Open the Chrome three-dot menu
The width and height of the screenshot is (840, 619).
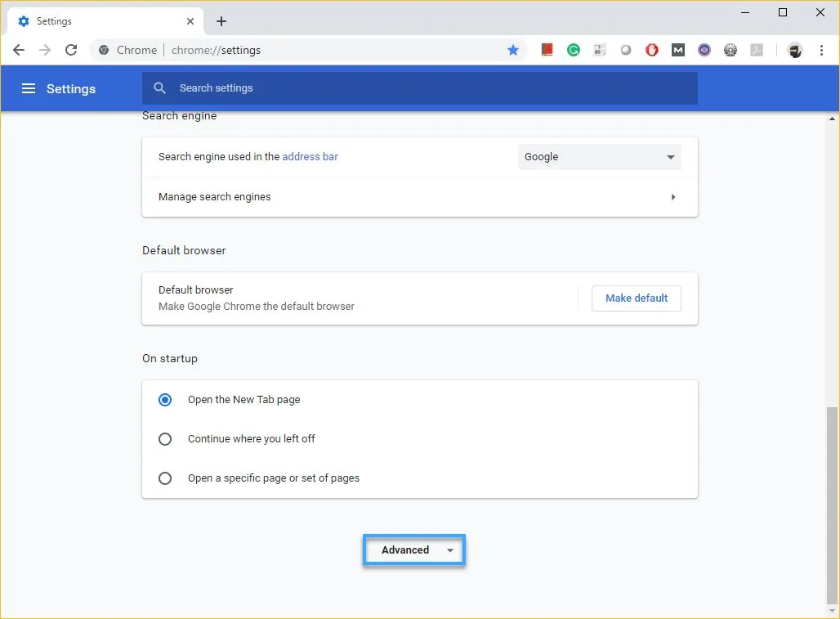822,50
